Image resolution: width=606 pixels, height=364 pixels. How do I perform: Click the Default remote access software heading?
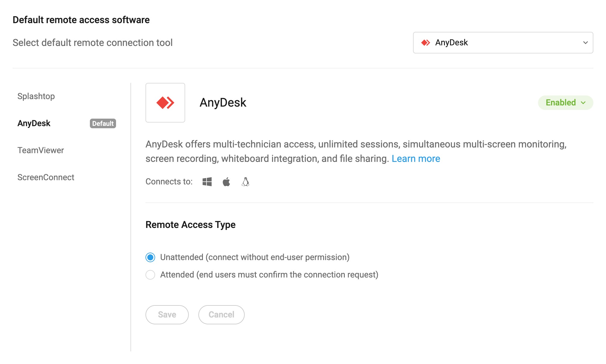pyautogui.click(x=81, y=20)
